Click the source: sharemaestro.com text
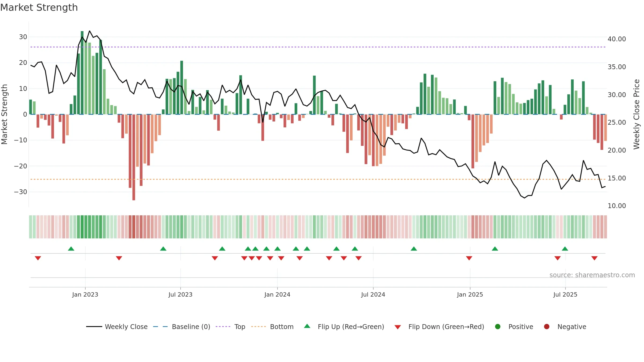 (592, 275)
